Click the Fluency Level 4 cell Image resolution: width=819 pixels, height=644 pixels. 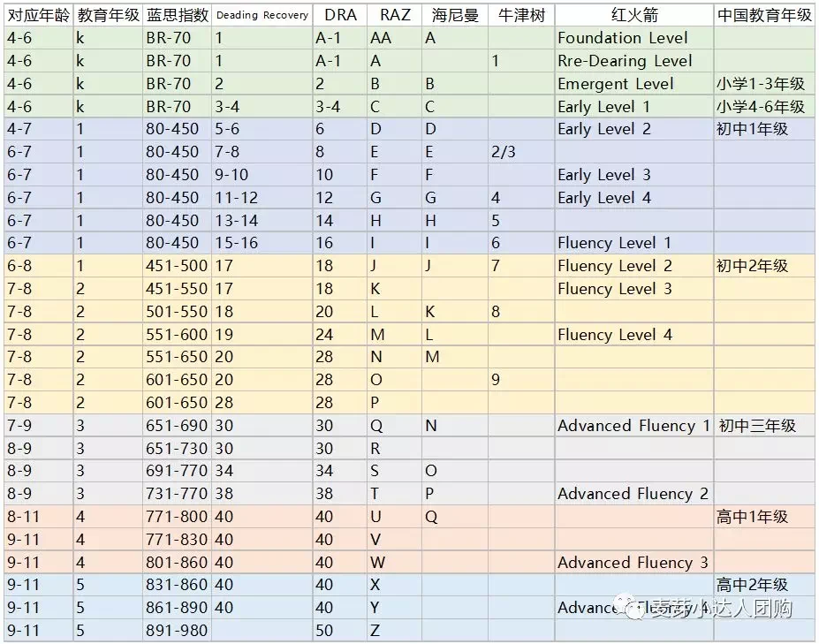pos(634,334)
